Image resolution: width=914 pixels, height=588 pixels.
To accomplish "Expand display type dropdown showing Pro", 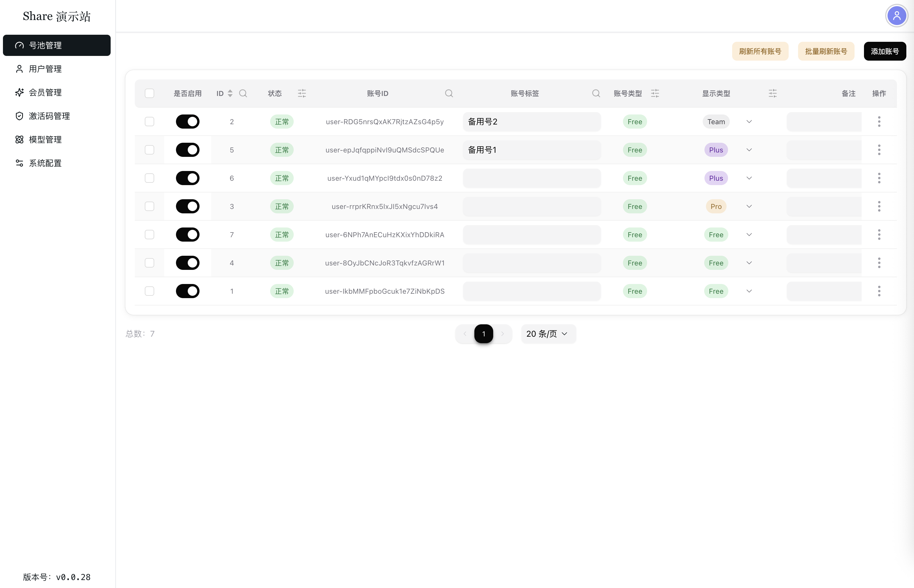I will coord(749,206).
